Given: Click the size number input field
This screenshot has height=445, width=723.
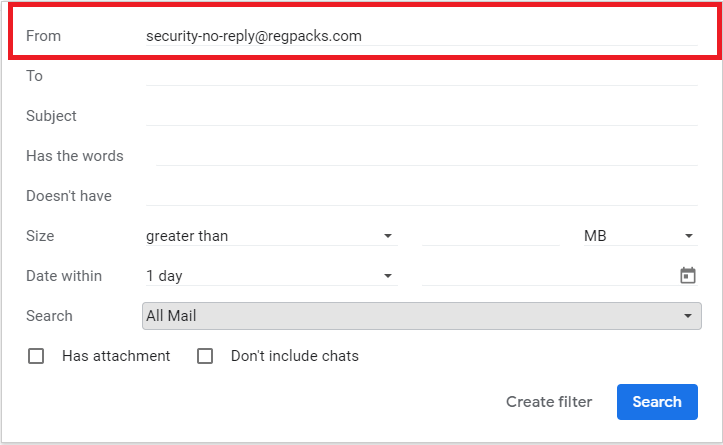Looking at the screenshot, I should [x=491, y=236].
